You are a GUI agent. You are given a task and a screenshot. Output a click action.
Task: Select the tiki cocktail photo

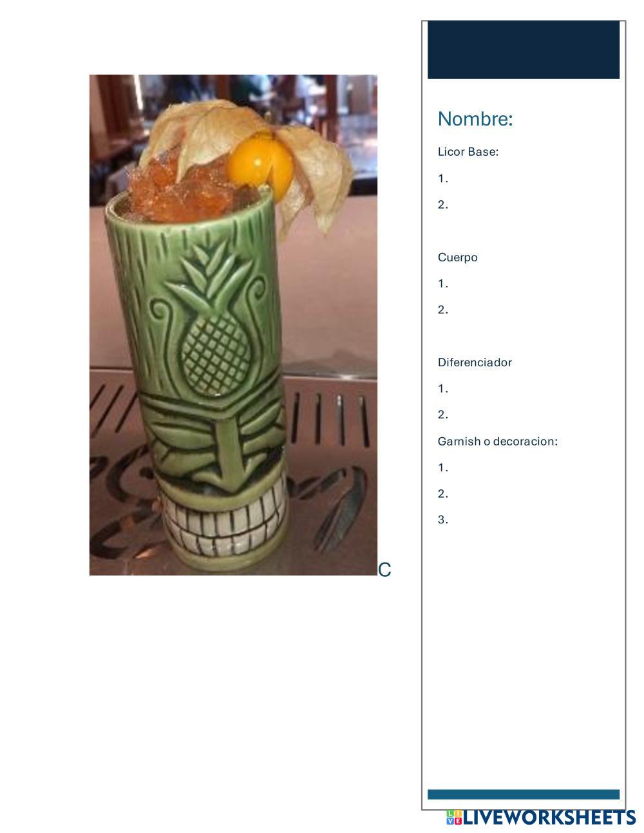(233, 325)
